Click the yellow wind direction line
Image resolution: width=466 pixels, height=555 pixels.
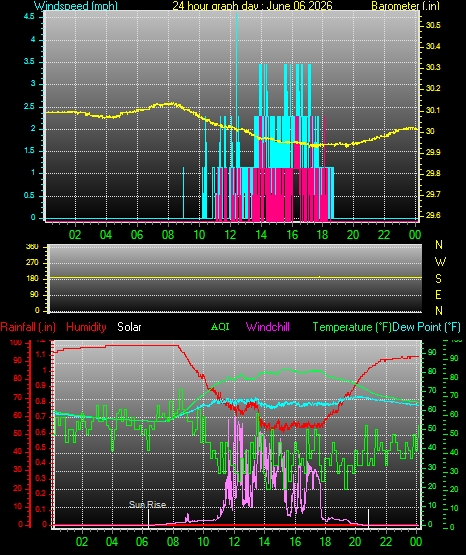point(235,277)
